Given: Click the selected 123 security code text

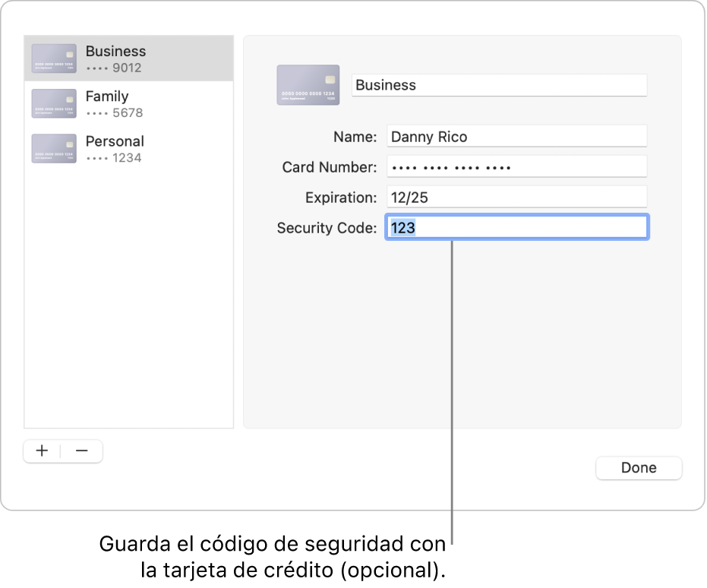Looking at the screenshot, I should tap(402, 226).
